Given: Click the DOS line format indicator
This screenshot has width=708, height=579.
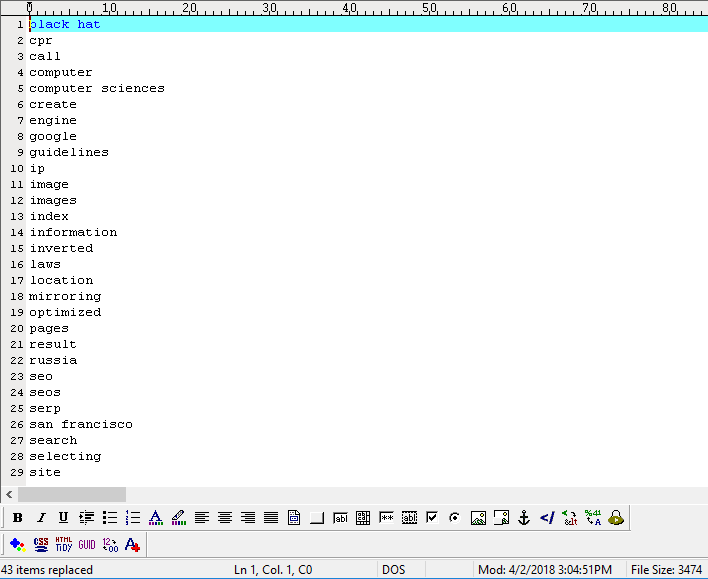Looking at the screenshot, I should 393,570.
